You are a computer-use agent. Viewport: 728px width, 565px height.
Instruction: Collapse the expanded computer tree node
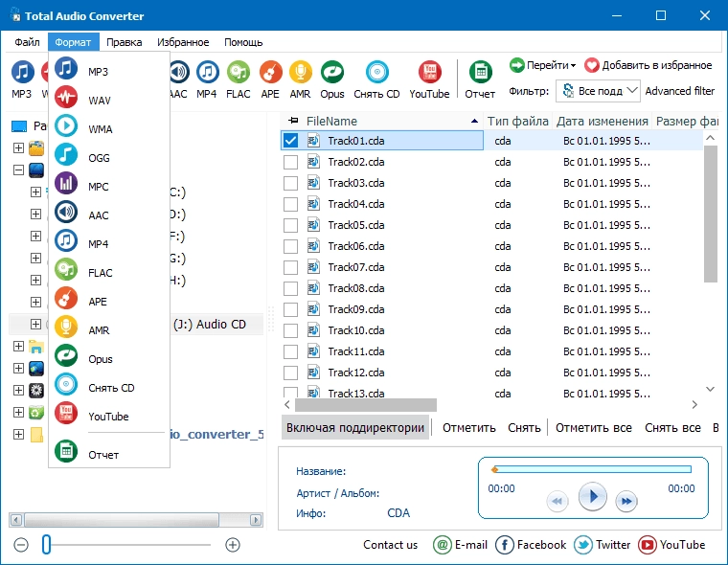click(x=18, y=169)
